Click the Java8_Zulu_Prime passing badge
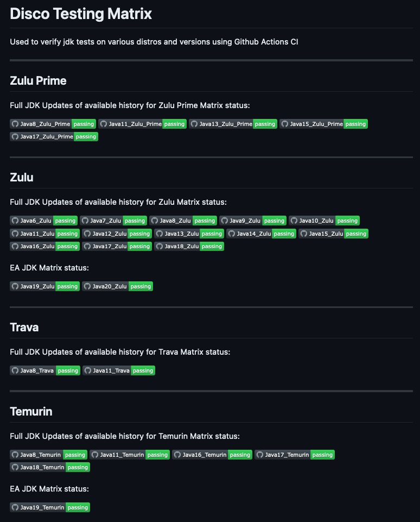This screenshot has width=420, height=522. [x=53, y=124]
